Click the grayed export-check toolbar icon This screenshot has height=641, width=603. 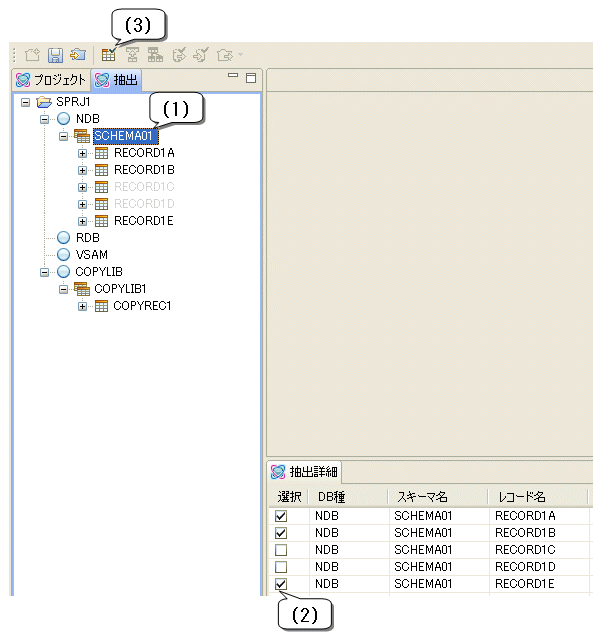pos(179,55)
